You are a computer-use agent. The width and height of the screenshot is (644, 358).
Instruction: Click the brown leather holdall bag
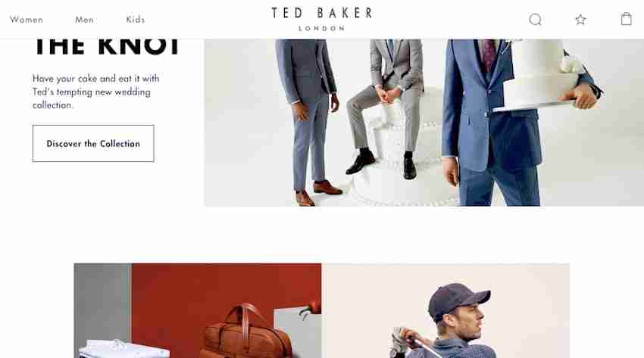coord(245,332)
